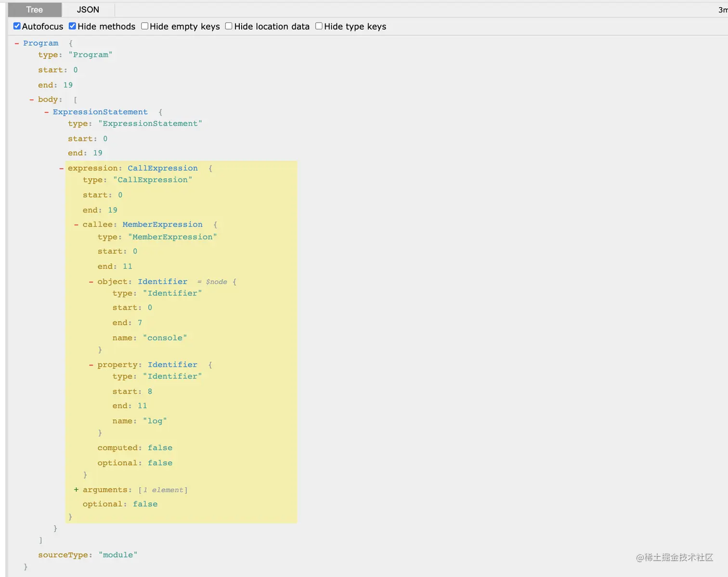Click the MemberExpression end value 11
Image resolution: width=728 pixels, height=577 pixels.
pos(127,266)
